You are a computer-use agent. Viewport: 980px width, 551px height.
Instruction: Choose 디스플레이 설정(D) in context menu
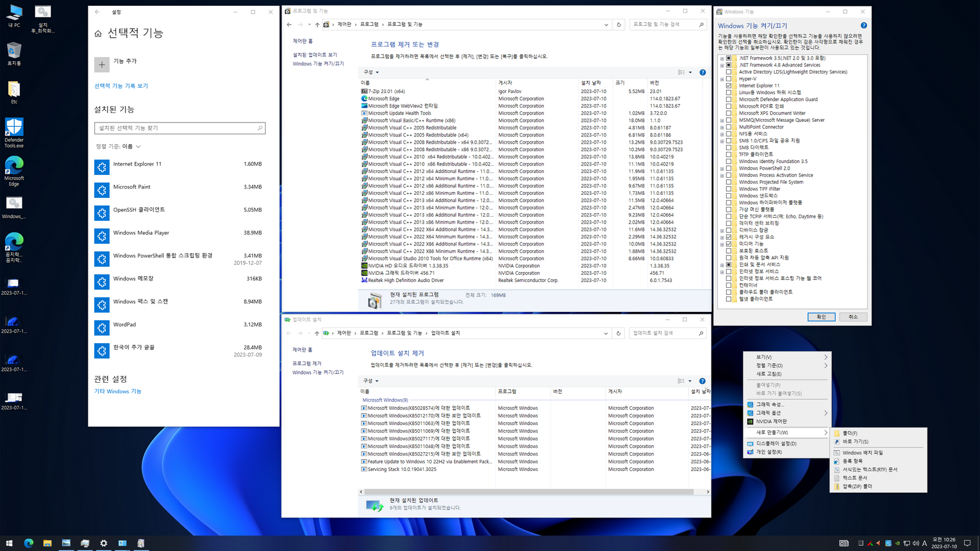point(787,444)
